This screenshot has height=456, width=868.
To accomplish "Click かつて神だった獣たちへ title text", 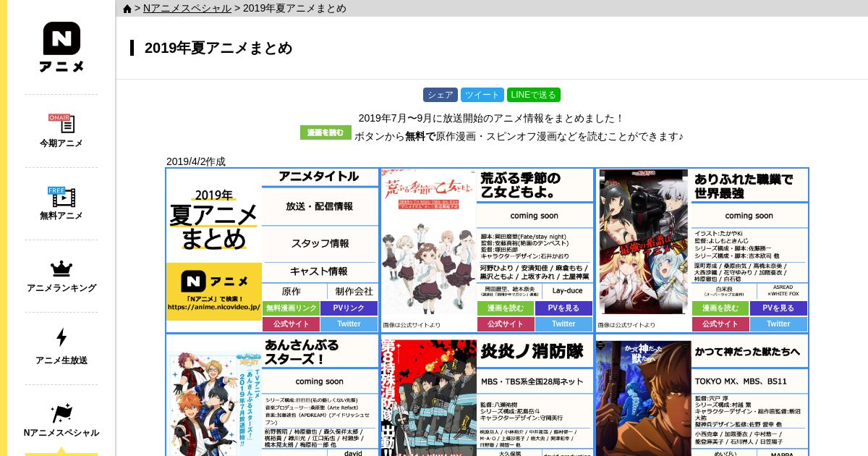I will (x=747, y=352).
